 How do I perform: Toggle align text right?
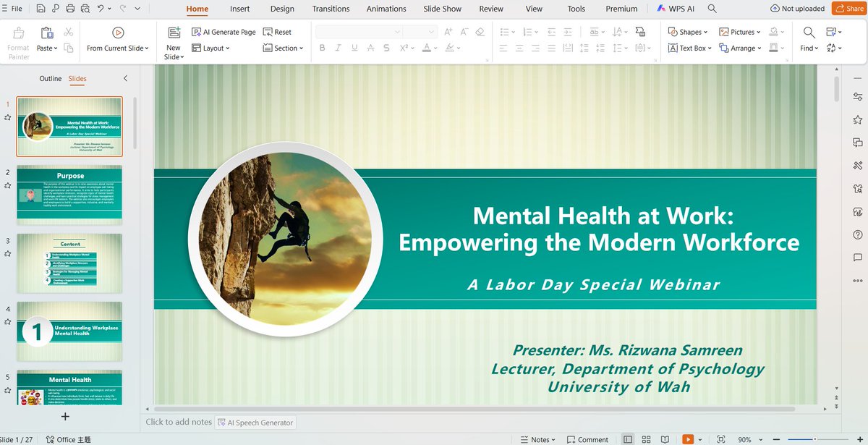pyautogui.click(x=535, y=48)
